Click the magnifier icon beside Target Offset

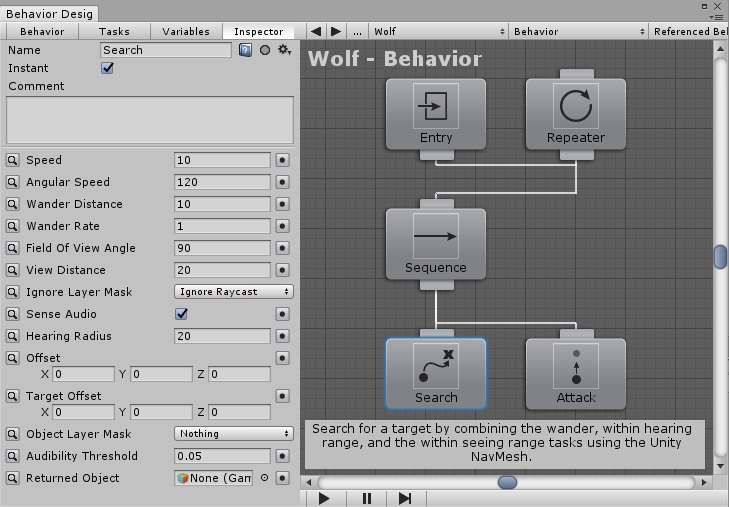click(x=13, y=396)
